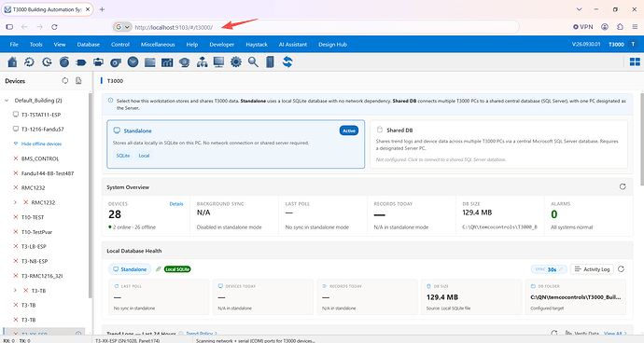Select offline device T3-RMC1216_32I

coord(42,276)
